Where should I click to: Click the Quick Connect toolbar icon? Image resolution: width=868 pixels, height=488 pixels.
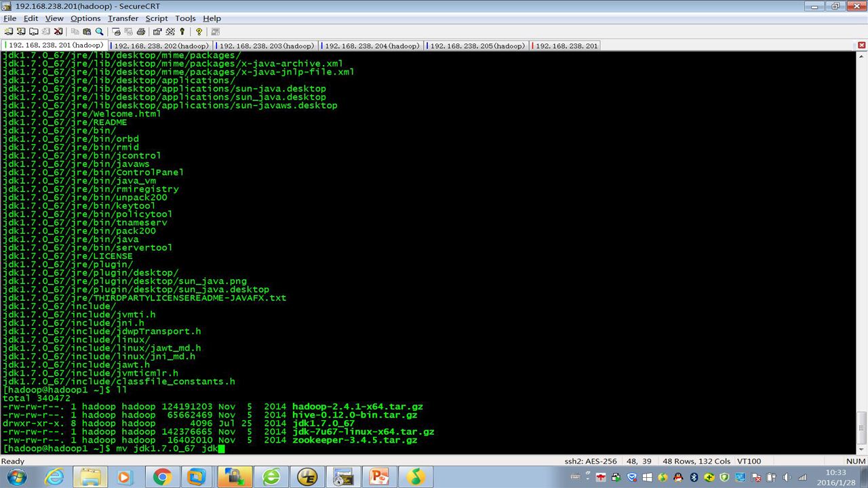(20, 32)
